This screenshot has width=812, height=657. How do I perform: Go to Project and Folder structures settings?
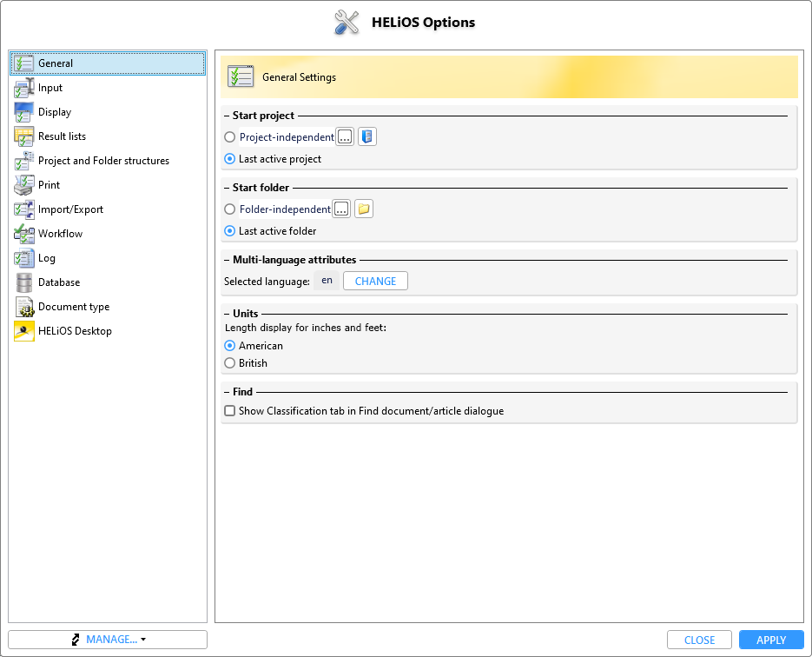108,161
